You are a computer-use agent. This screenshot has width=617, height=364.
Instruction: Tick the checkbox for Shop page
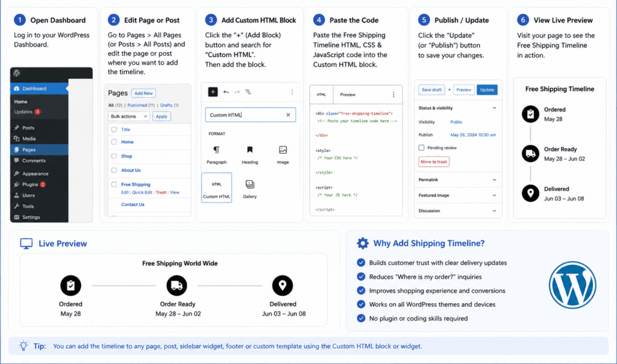tap(114, 156)
